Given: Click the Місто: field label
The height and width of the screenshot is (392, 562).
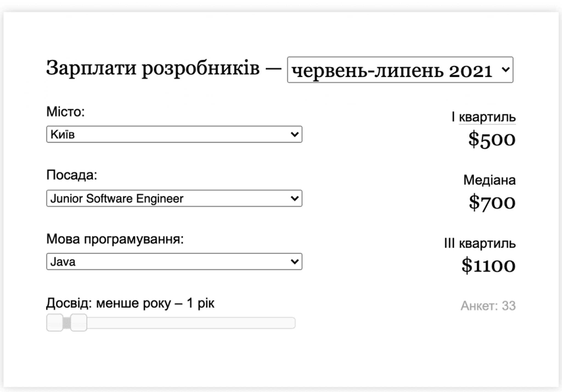Looking at the screenshot, I should (66, 112).
